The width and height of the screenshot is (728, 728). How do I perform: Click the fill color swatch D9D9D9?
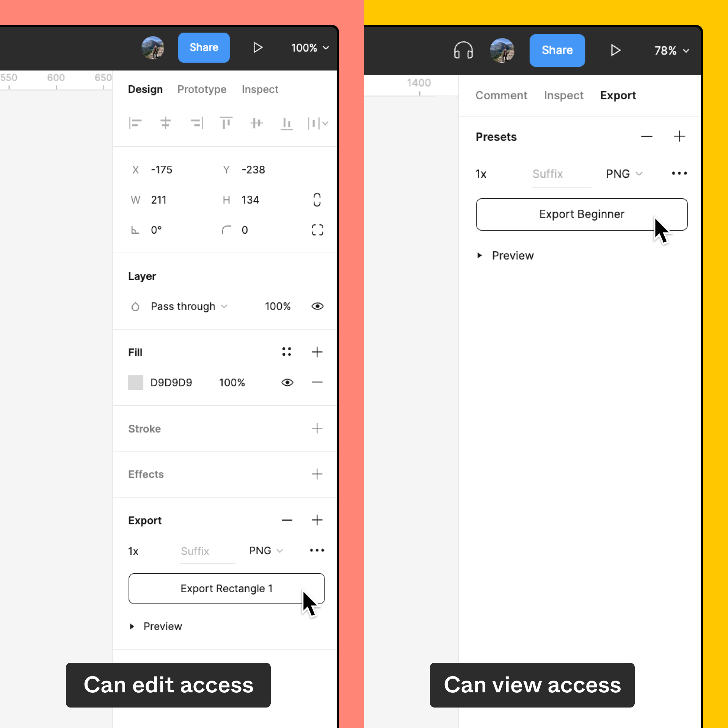(135, 382)
